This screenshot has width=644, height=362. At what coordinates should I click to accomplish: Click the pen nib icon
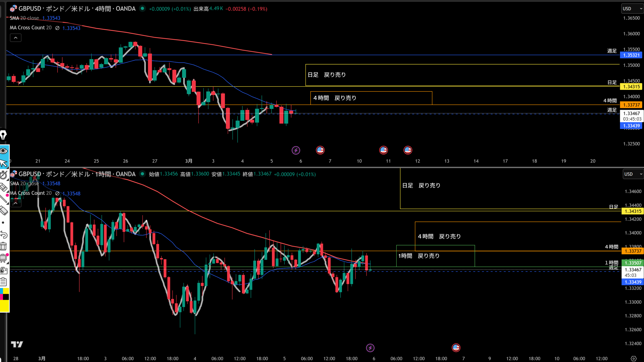(3, 135)
